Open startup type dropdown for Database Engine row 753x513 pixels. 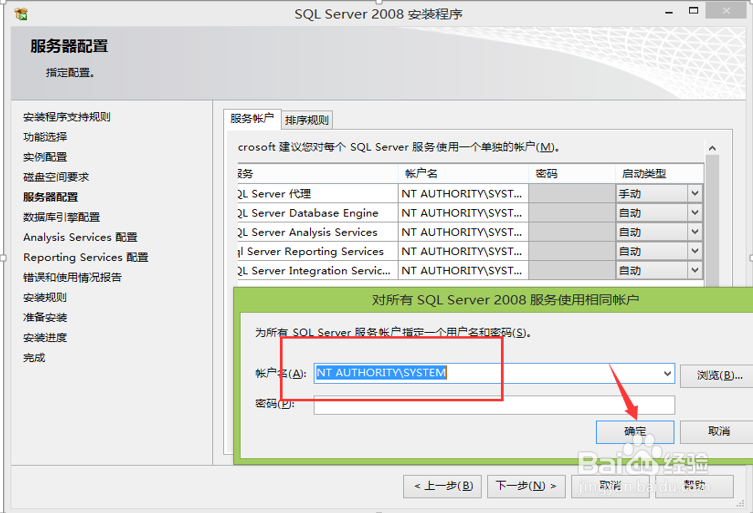point(694,213)
